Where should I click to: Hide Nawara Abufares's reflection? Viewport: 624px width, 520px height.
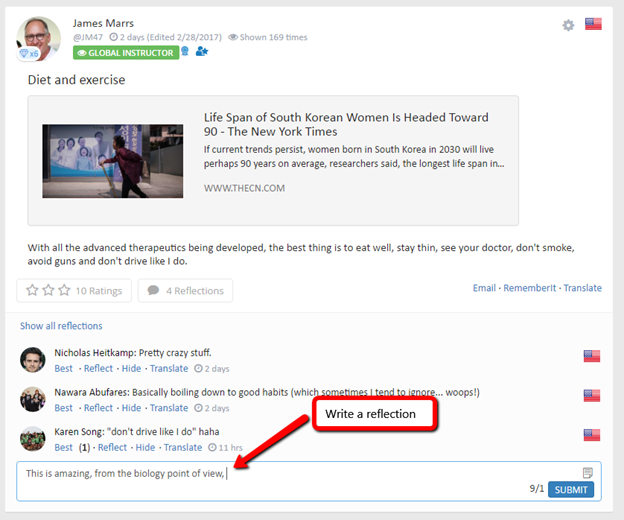[x=131, y=408]
